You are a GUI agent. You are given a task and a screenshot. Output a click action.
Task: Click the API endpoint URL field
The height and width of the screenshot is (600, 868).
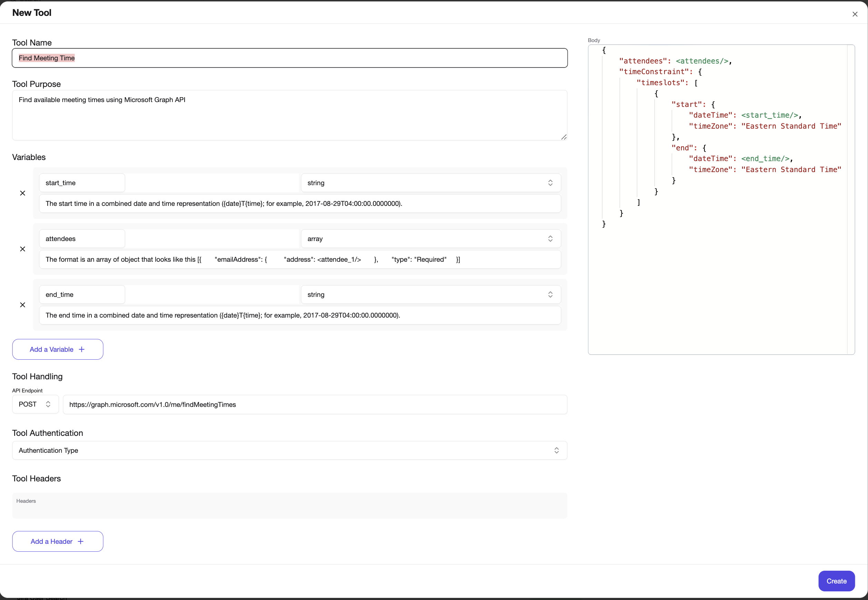pyautogui.click(x=315, y=404)
